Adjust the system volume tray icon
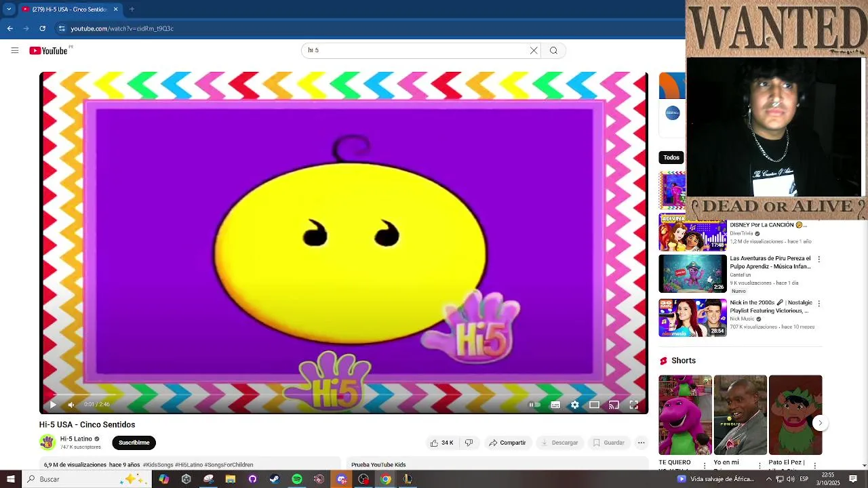Viewport: 868px width, 488px height. click(x=791, y=479)
